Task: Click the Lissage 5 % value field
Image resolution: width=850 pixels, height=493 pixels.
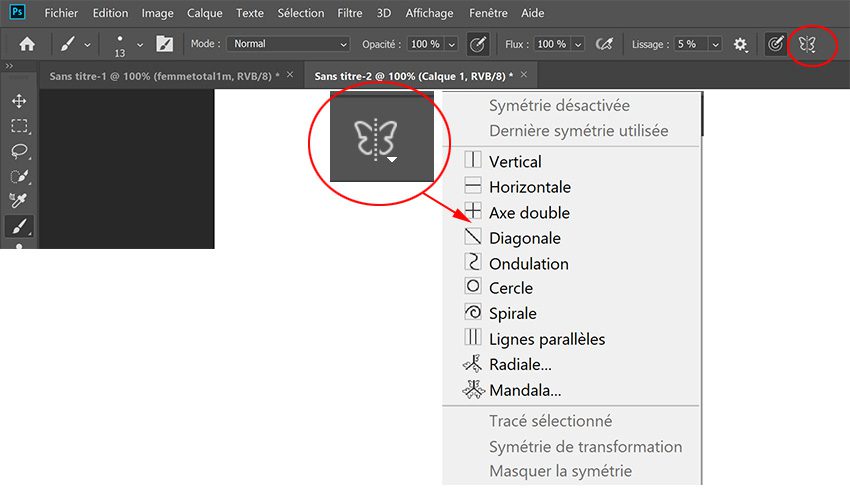Action: 691,44
